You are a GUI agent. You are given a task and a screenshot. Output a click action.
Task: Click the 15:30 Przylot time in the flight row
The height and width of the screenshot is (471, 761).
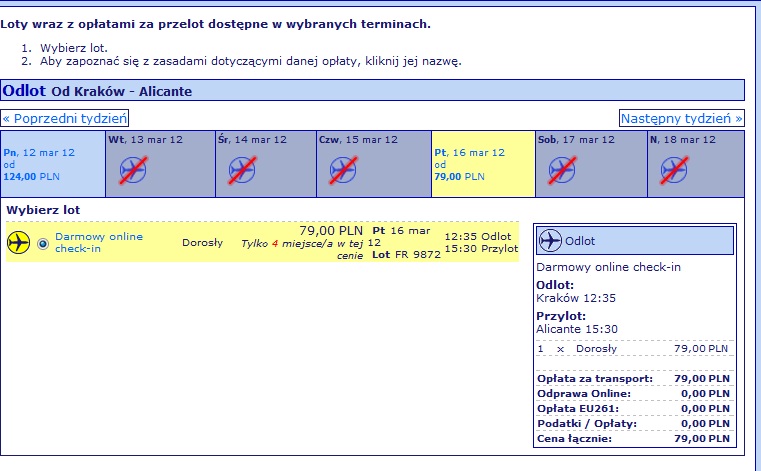coord(481,249)
